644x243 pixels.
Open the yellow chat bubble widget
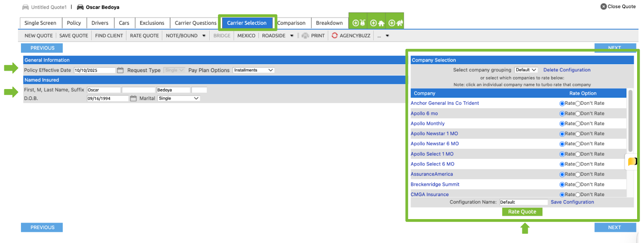(x=632, y=162)
